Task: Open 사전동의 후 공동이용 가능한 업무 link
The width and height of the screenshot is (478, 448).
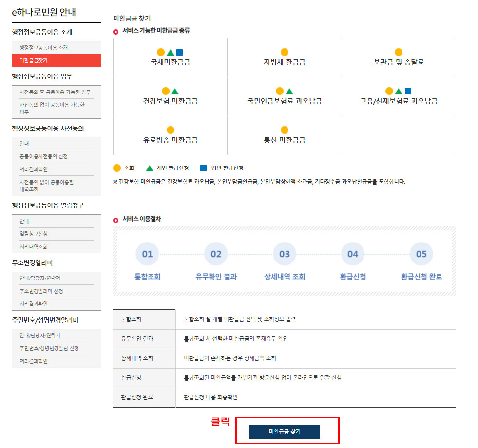Action: pyautogui.click(x=55, y=92)
